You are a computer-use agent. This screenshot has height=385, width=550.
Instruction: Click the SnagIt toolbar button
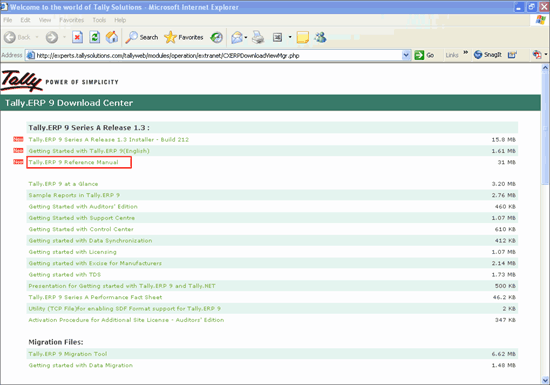point(488,55)
